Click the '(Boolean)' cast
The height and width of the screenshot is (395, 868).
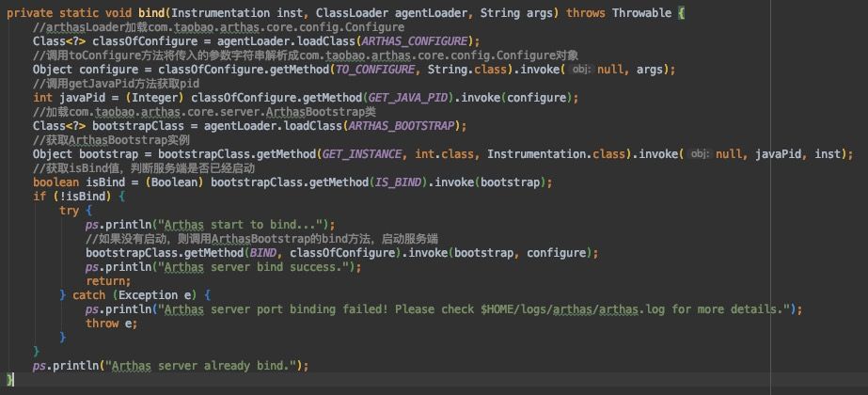[175, 182]
